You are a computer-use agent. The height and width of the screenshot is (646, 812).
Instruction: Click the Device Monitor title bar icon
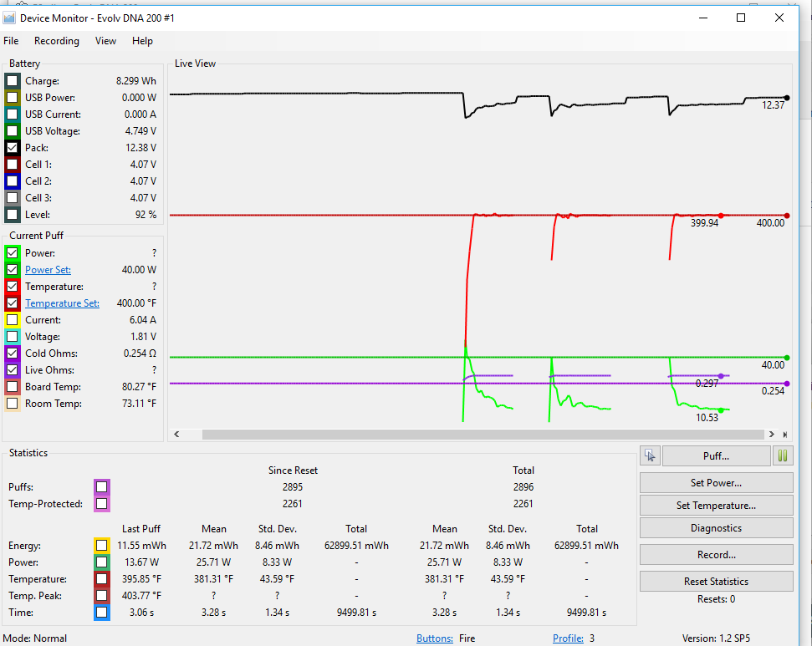[10, 18]
